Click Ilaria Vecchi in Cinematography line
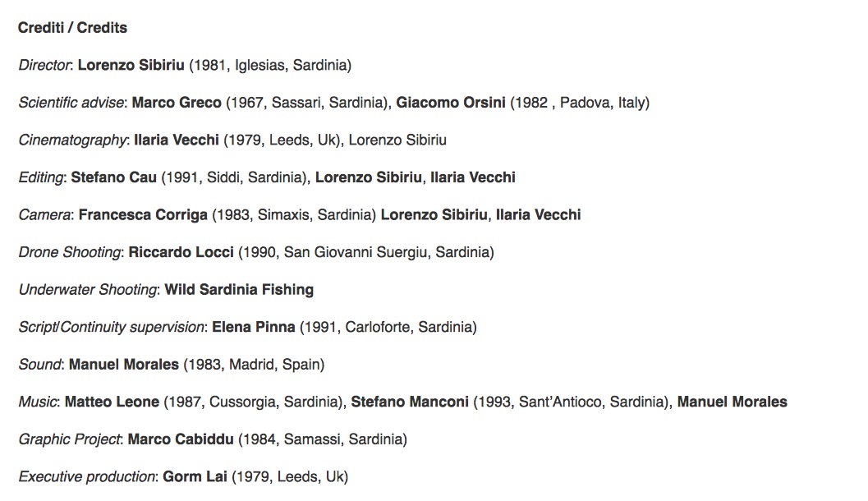Viewport: 868px width, 501px height. click(176, 140)
